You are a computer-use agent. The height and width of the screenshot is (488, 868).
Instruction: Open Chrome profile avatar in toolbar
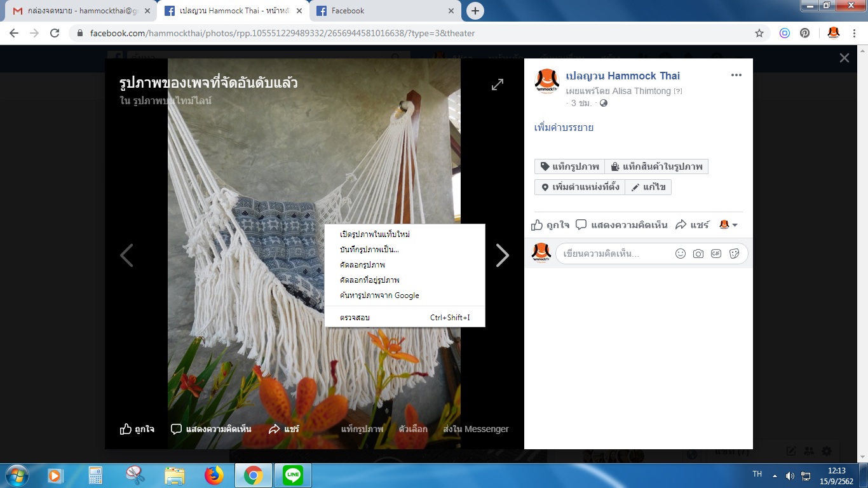pos(834,33)
